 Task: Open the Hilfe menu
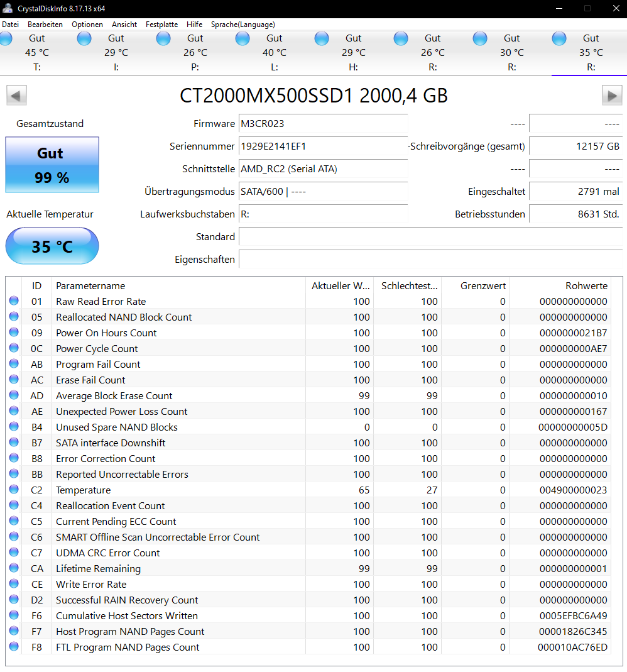point(194,25)
